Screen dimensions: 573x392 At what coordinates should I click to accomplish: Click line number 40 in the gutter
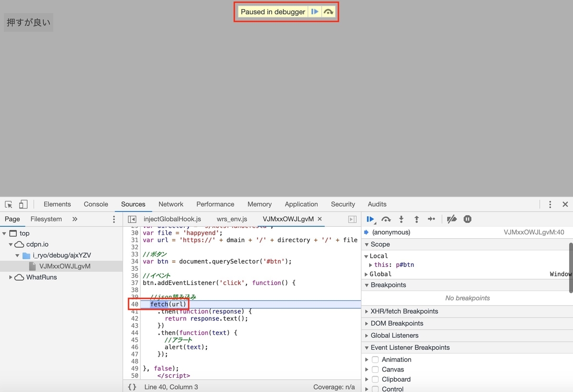click(135, 305)
